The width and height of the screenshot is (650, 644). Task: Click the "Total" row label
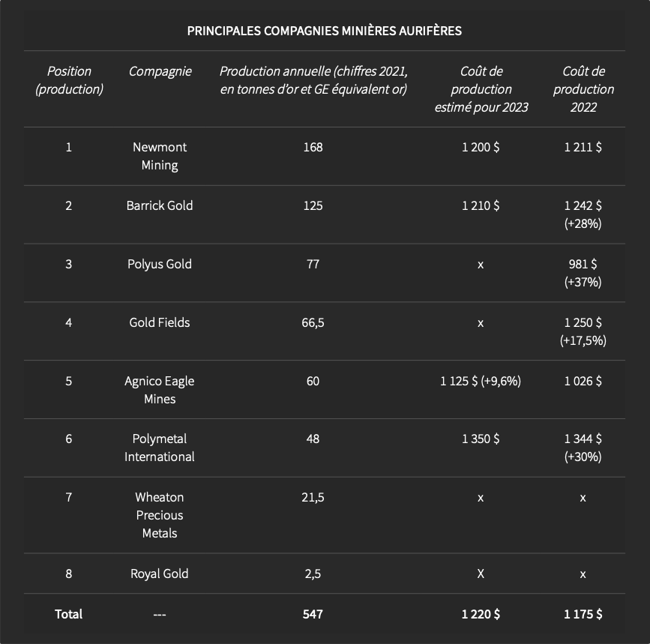tap(69, 614)
